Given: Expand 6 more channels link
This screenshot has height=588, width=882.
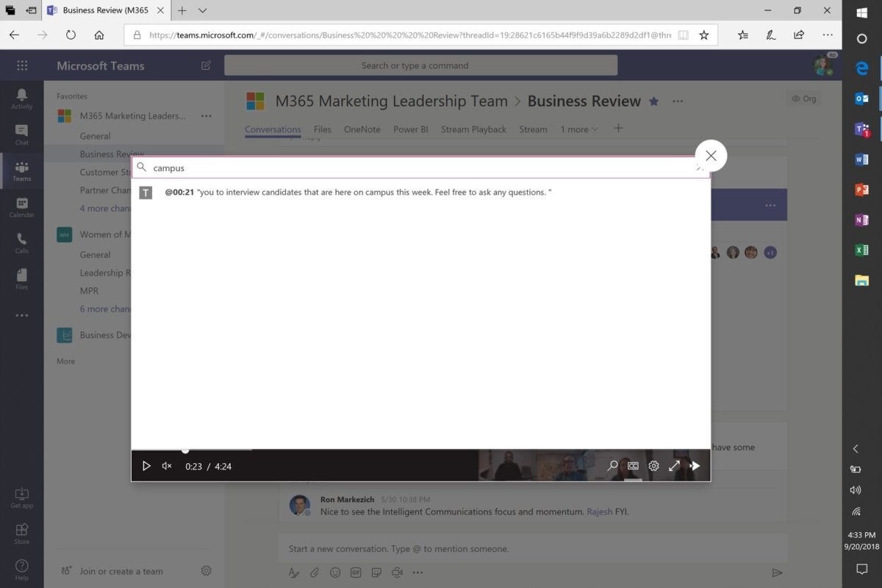Looking at the screenshot, I should pos(104,309).
